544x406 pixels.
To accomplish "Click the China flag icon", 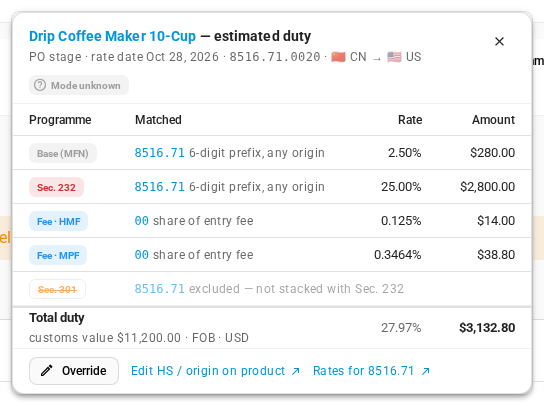I will point(338,57).
